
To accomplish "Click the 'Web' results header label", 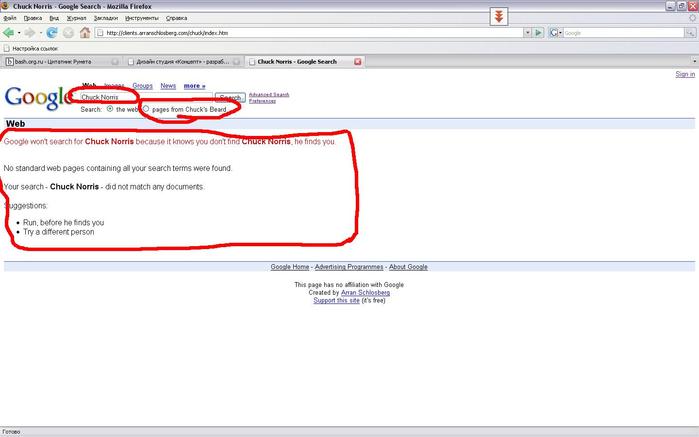I will coord(15,124).
